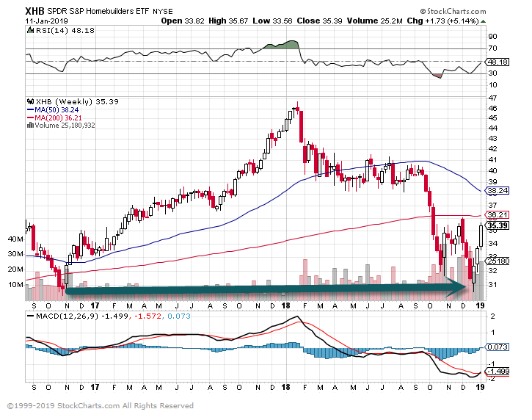This screenshot has height=420, width=532.
Task: Click the '19' year marker under price chart
Action: (480, 305)
